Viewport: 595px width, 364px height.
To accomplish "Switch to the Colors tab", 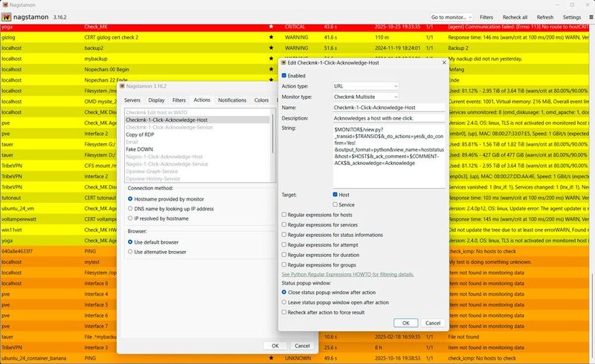I will (262, 100).
